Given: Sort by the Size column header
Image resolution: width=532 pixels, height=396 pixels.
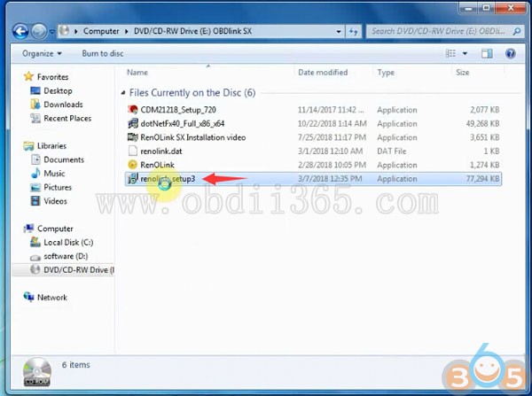Looking at the screenshot, I should (463, 73).
